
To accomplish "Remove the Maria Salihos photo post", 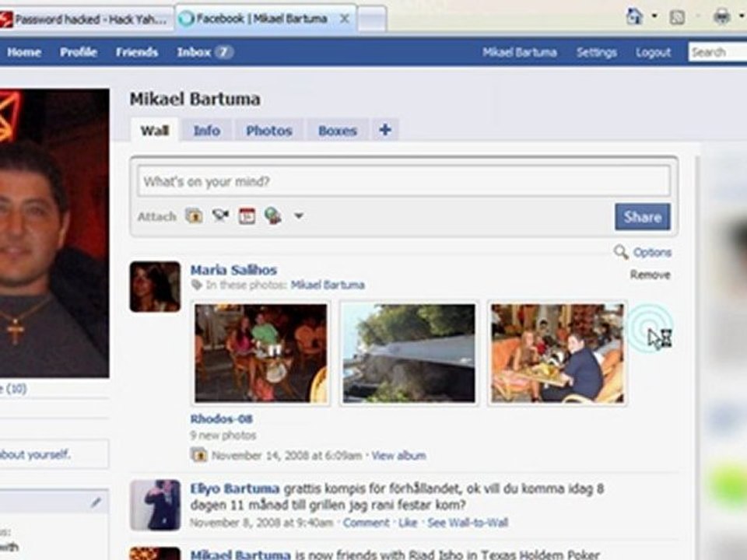I will (x=651, y=275).
